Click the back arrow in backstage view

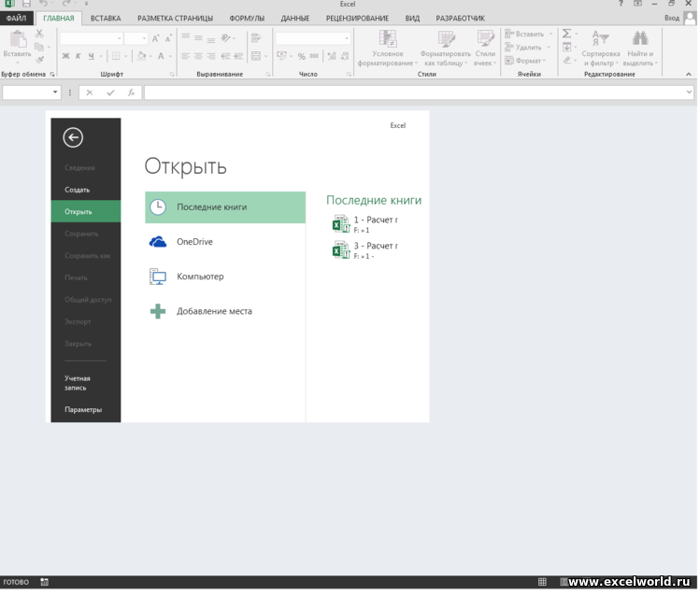click(73, 138)
